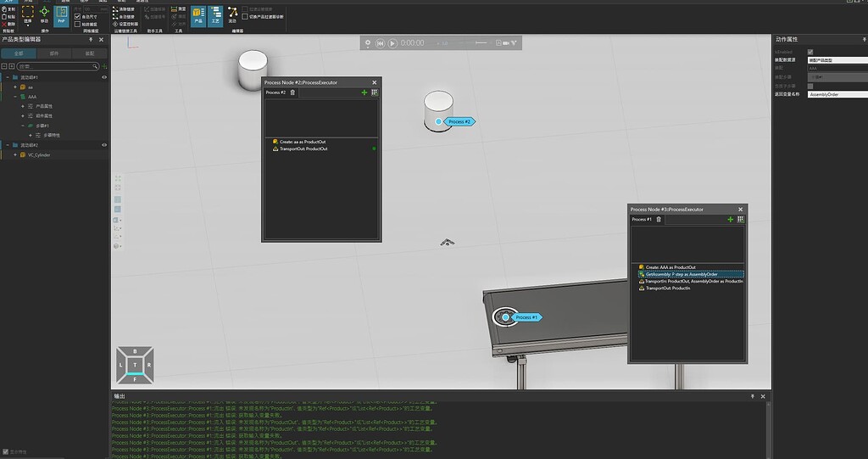The height and width of the screenshot is (459, 868).
Task: Click the 流动 (Flow) editor icon
Action: click(232, 14)
